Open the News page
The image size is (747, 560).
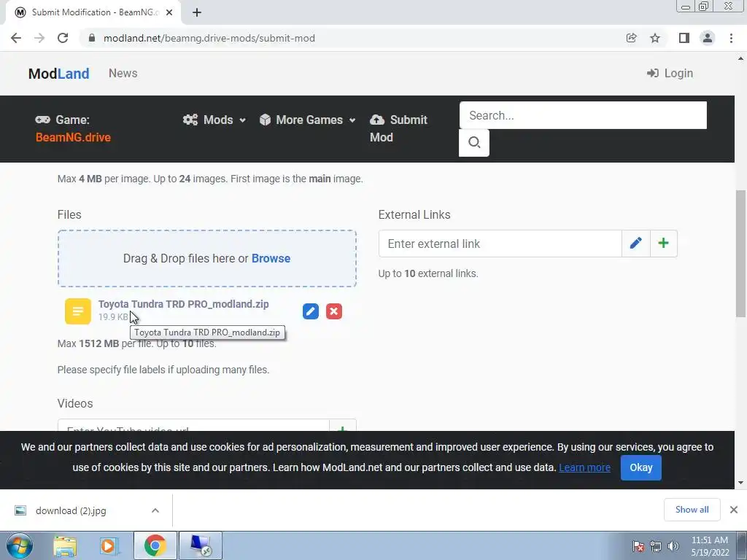point(123,74)
